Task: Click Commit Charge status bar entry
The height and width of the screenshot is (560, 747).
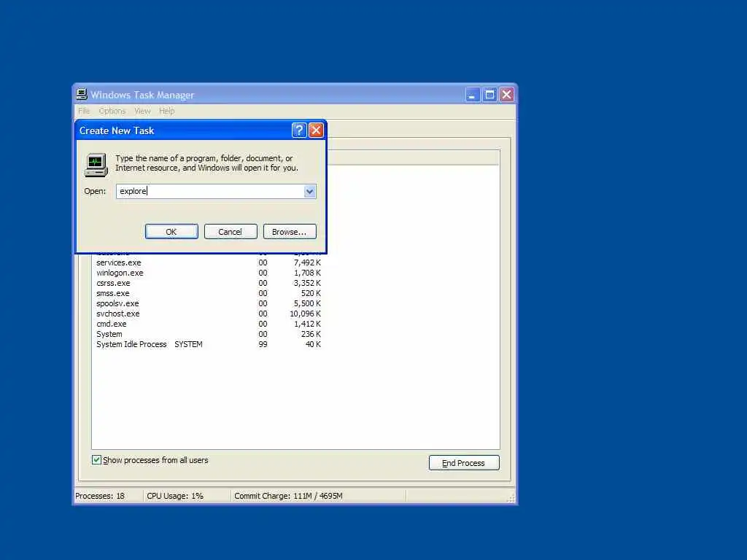Action: 288,496
